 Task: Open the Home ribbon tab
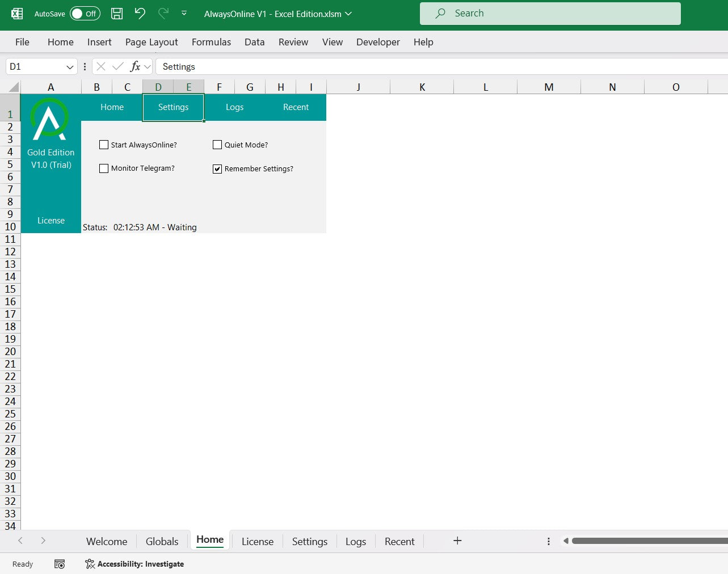point(61,42)
